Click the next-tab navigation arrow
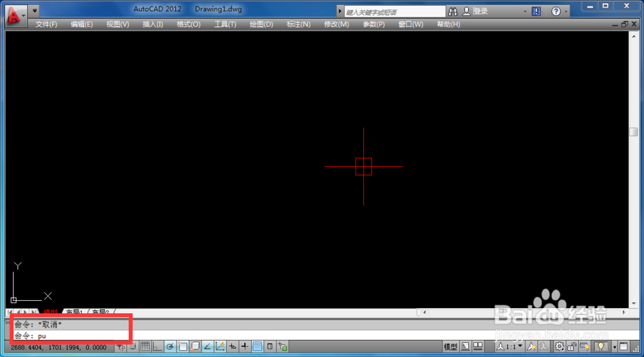The width and height of the screenshot is (644, 357). [26, 313]
